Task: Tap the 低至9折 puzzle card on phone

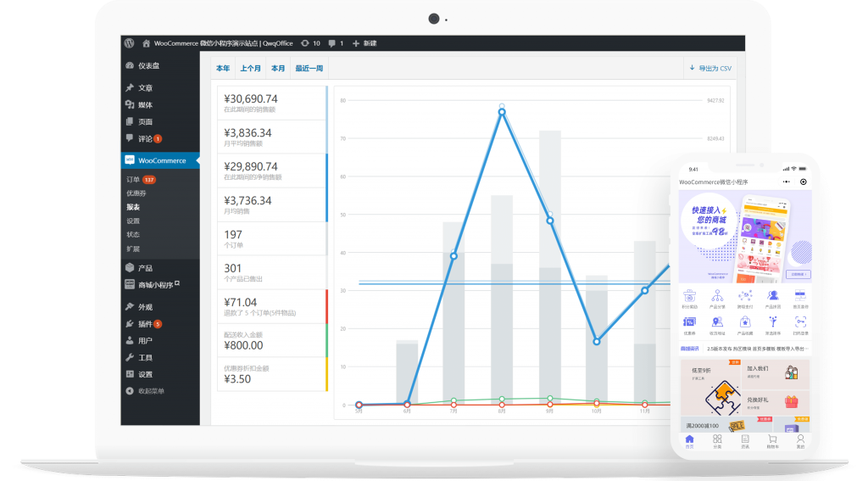Action: click(711, 388)
